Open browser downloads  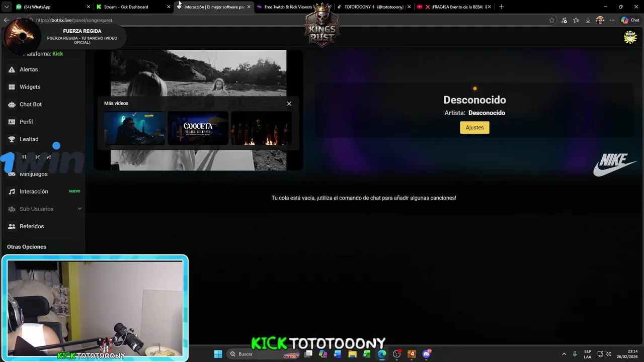pyautogui.click(x=588, y=20)
